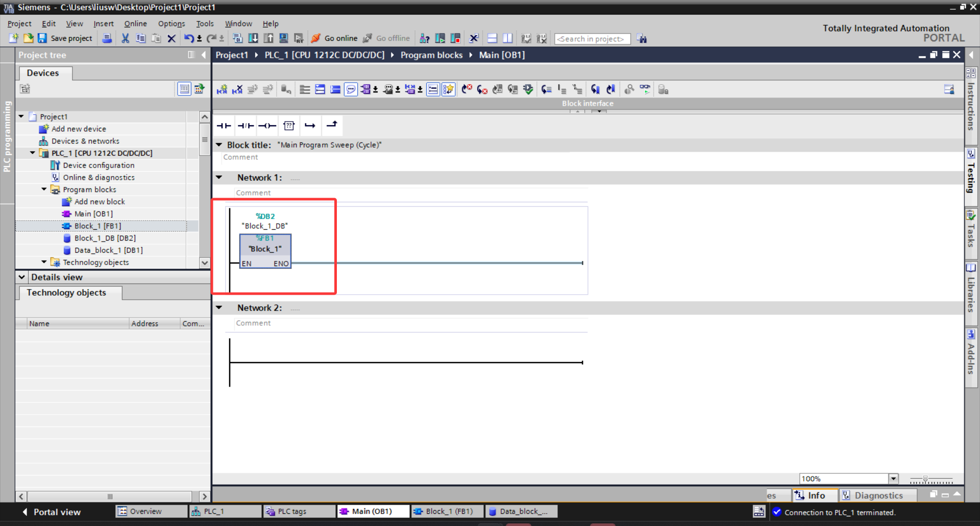Open the Project menu
The image size is (980, 526).
(x=19, y=23)
